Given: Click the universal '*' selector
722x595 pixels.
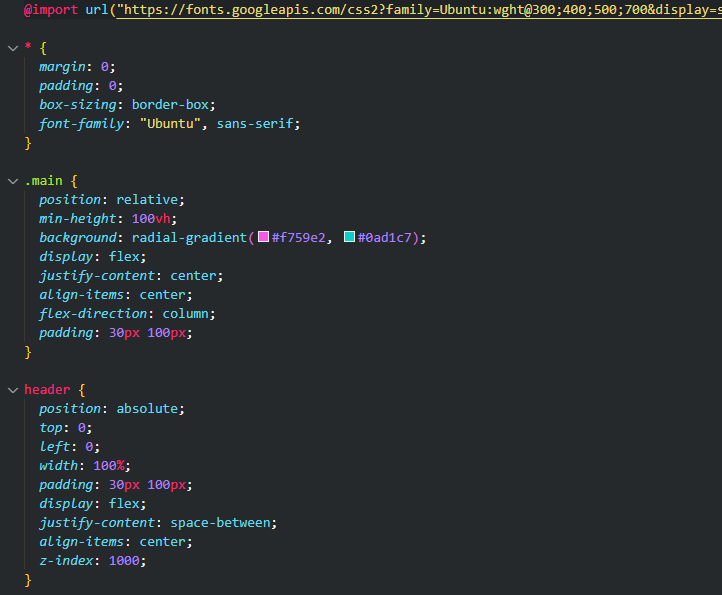Looking at the screenshot, I should (x=28, y=46).
